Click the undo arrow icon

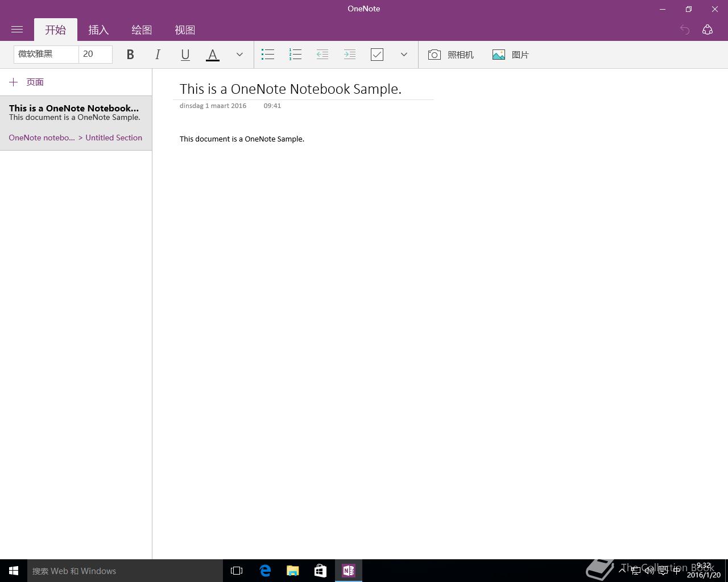click(685, 30)
